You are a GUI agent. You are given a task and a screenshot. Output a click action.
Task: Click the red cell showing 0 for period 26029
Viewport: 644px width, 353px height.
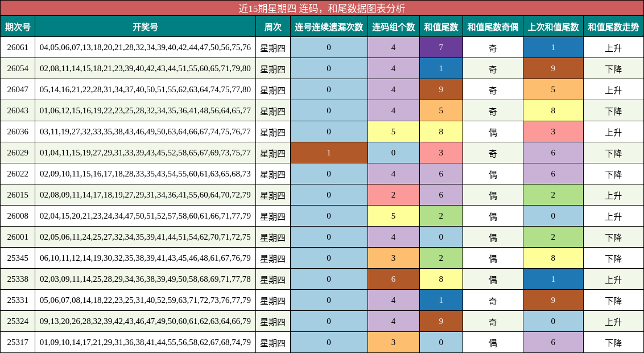(391, 151)
